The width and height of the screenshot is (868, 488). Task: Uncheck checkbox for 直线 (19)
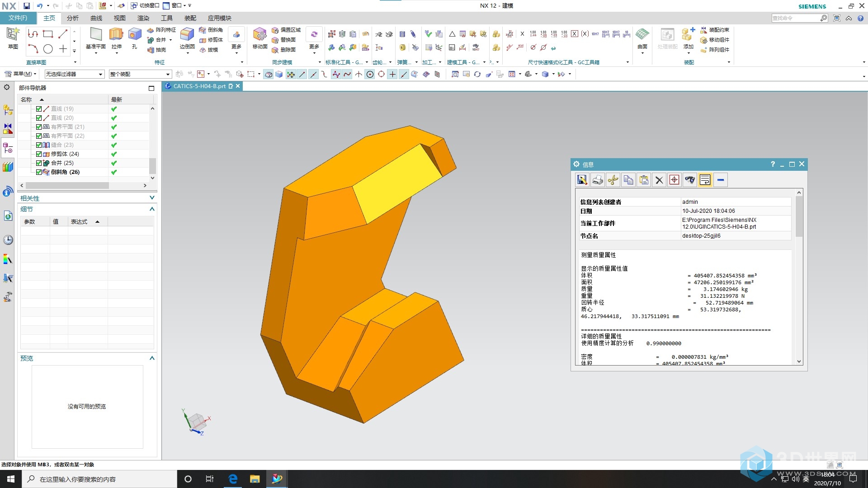(x=39, y=109)
